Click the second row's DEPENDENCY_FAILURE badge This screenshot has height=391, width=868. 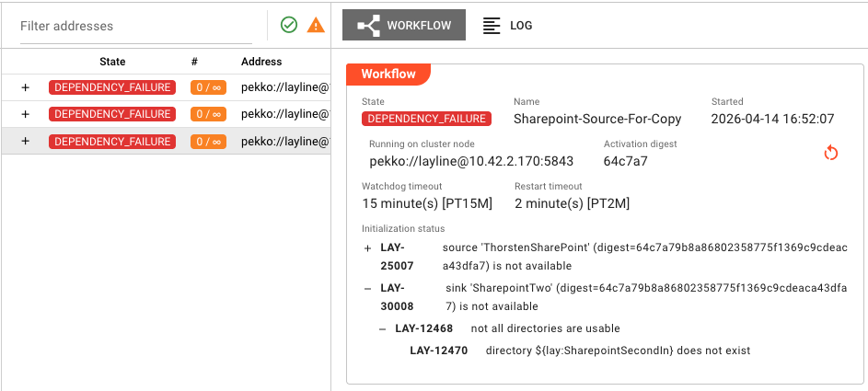click(x=112, y=114)
